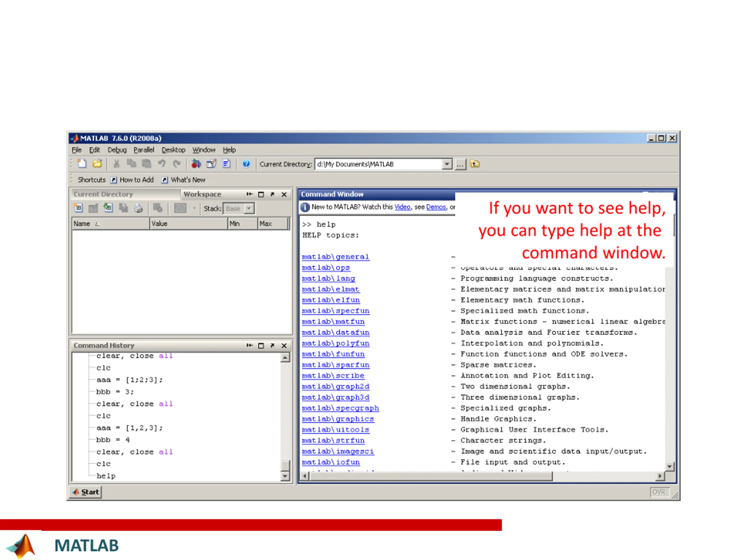Click the What's New shortcut
This screenshot has width=747, height=560.
pos(183,180)
